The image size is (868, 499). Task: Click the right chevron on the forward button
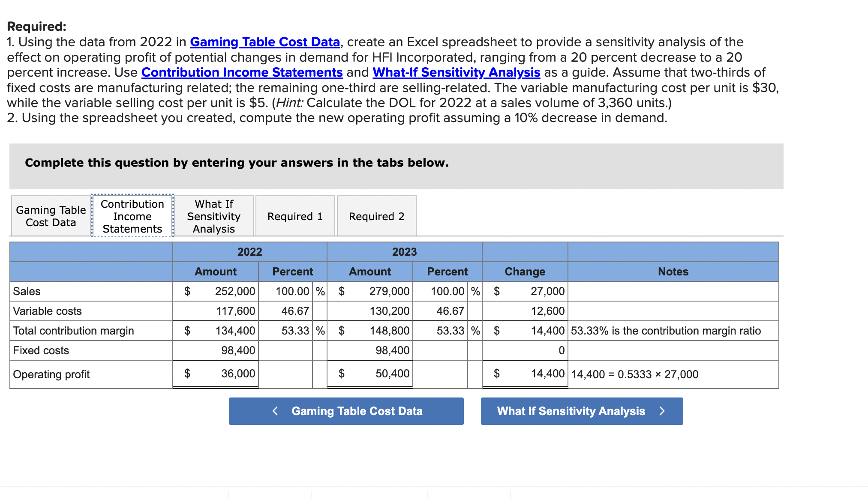662,411
